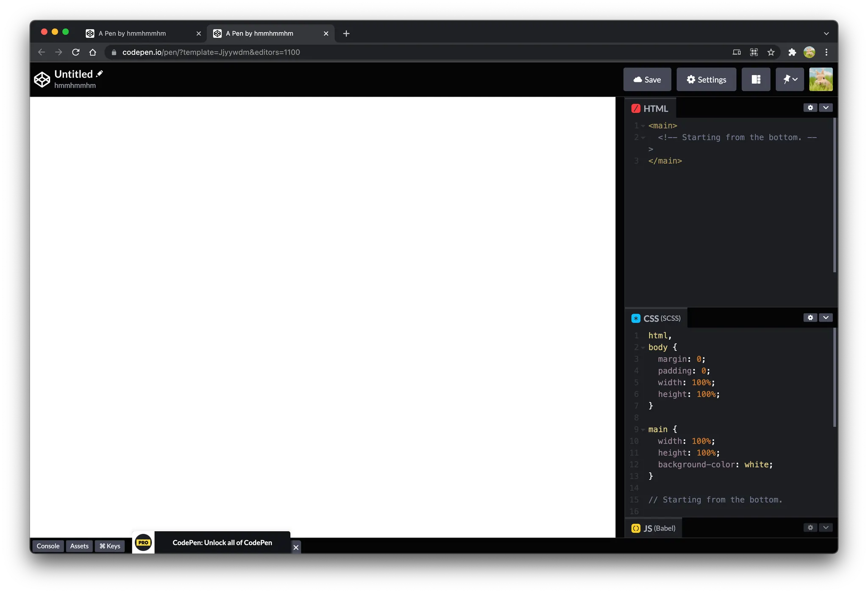Click the browser extensions puzzle icon
The image size is (868, 593).
click(x=792, y=52)
